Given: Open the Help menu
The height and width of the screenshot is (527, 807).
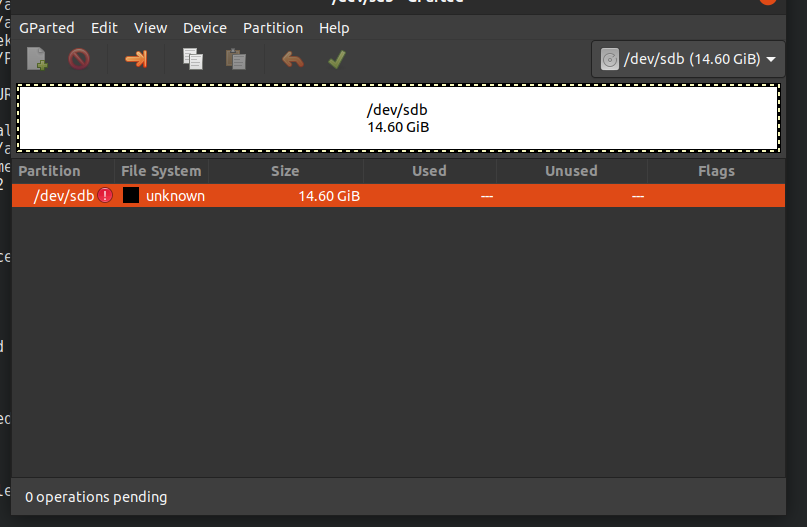Looking at the screenshot, I should click(x=334, y=28).
